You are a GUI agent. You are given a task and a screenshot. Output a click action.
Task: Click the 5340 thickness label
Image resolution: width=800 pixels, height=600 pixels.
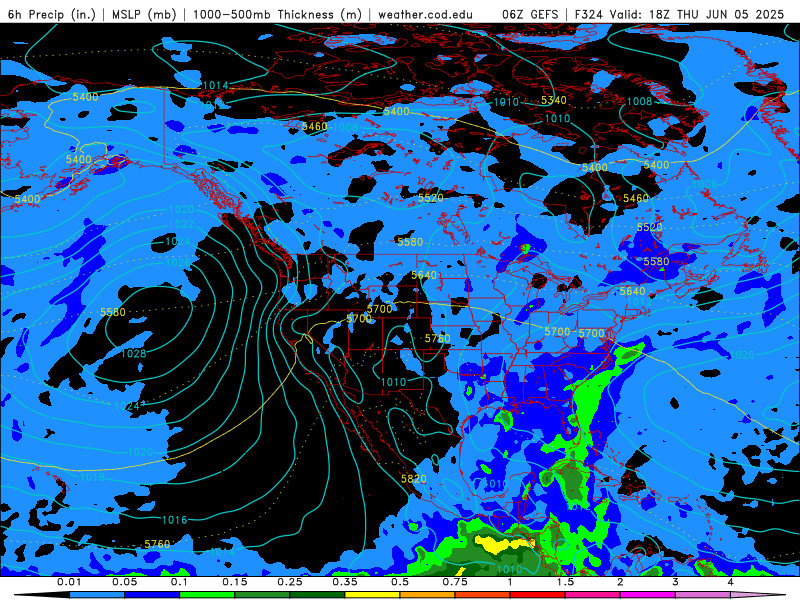pyautogui.click(x=554, y=100)
